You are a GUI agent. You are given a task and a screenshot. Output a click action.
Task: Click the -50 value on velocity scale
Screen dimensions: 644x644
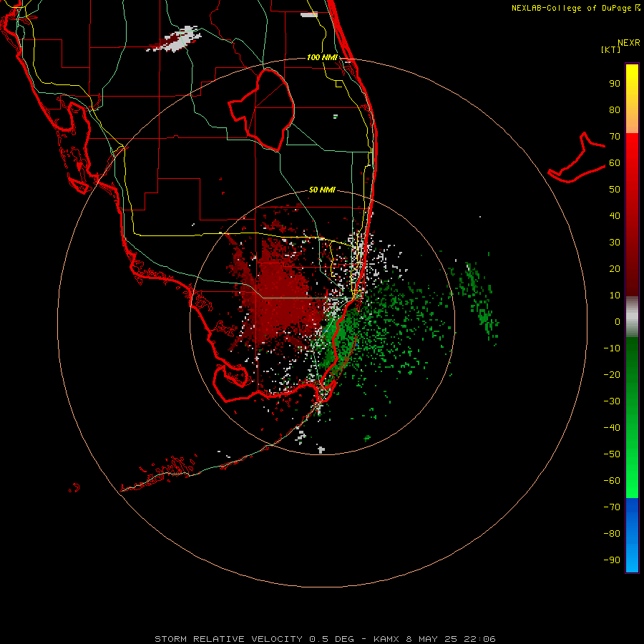612,454
